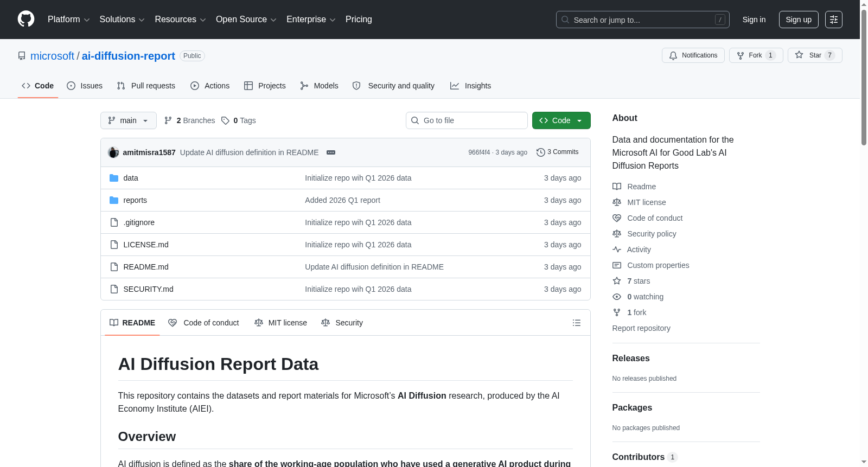Open the Security and quality tab
868x467 pixels.
click(393, 86)
